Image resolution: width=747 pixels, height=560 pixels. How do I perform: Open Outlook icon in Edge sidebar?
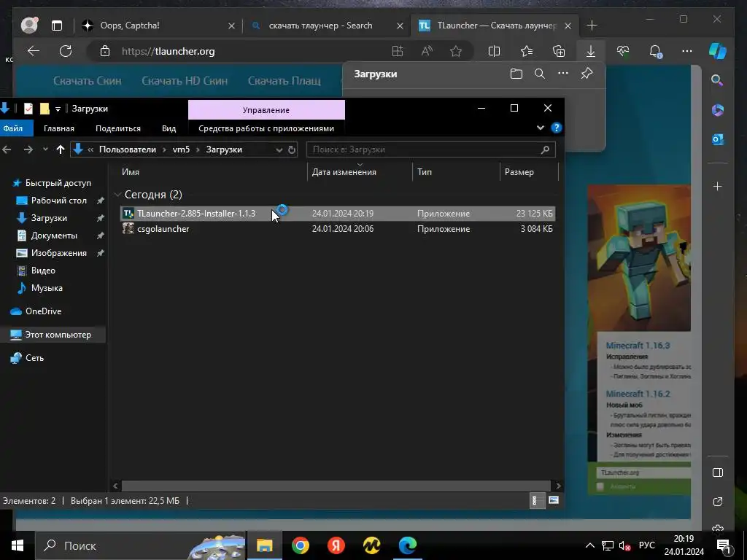click(x=718, y=139)
